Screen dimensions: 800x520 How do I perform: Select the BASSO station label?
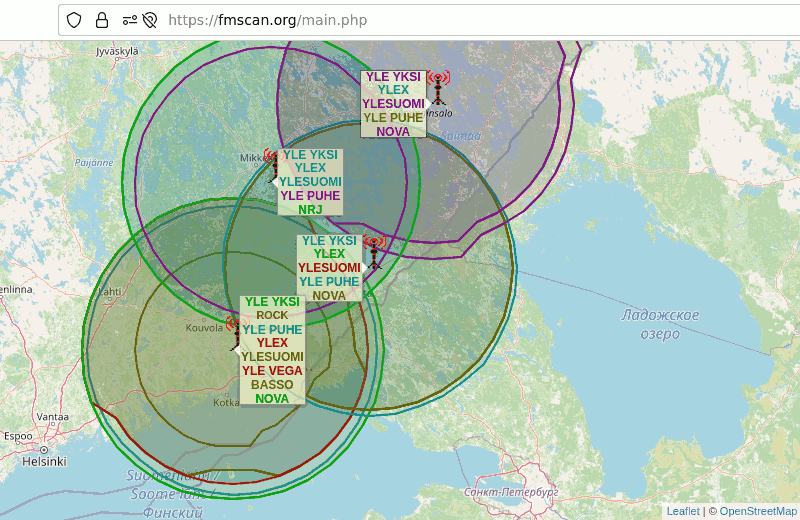point(272,384)
